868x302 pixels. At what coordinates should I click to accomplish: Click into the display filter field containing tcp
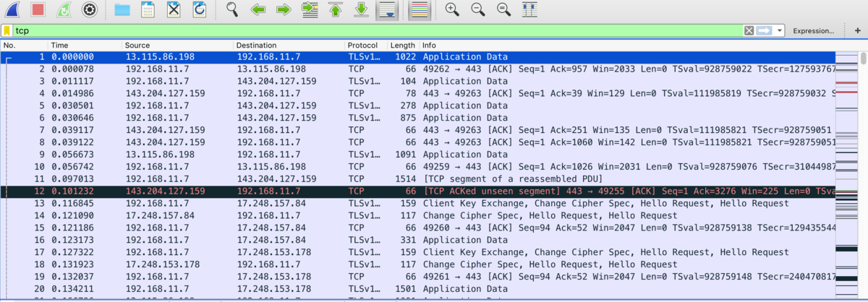[x=378, y=31]
